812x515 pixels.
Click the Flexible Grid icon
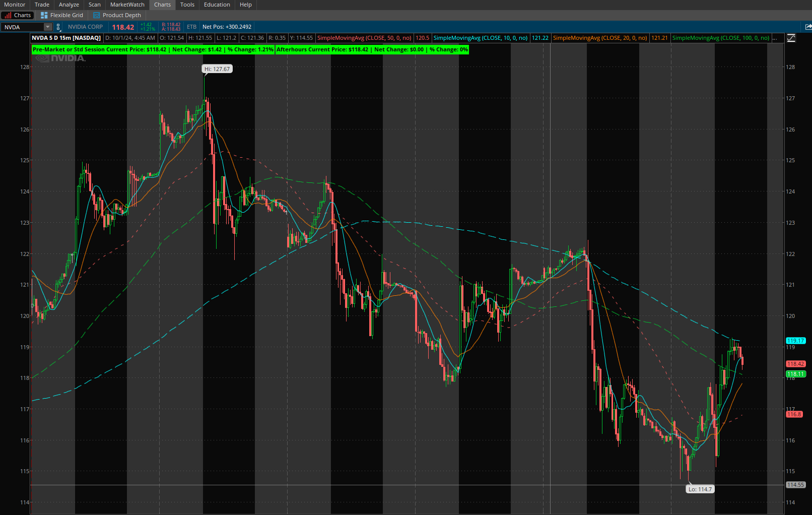[x=44, y=15]
